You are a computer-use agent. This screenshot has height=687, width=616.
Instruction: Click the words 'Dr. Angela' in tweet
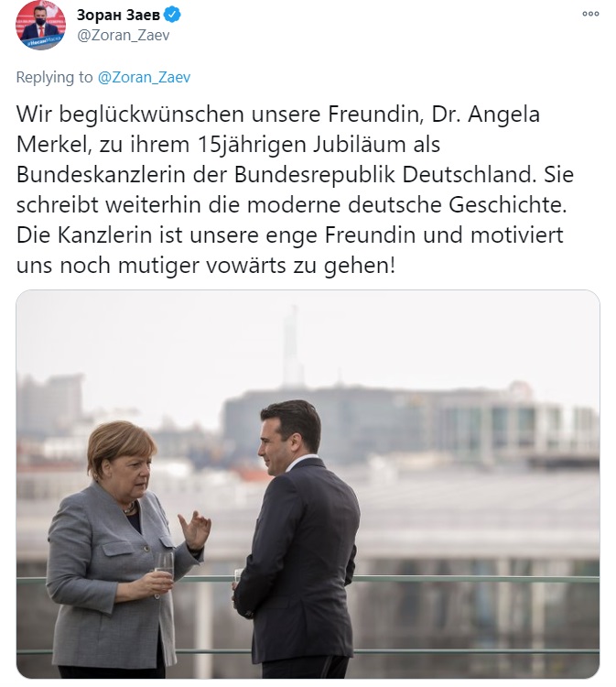tap(485, 114)
